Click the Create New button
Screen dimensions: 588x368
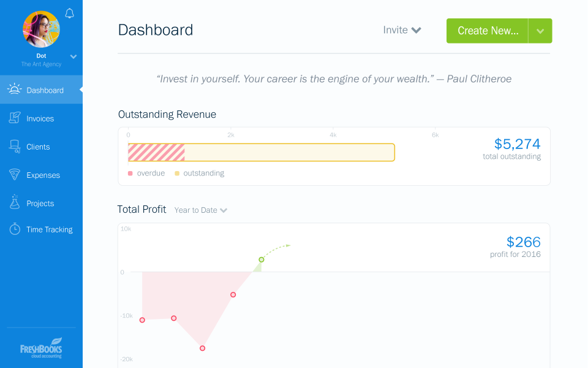pyautogui.click(x=487, y=31)
